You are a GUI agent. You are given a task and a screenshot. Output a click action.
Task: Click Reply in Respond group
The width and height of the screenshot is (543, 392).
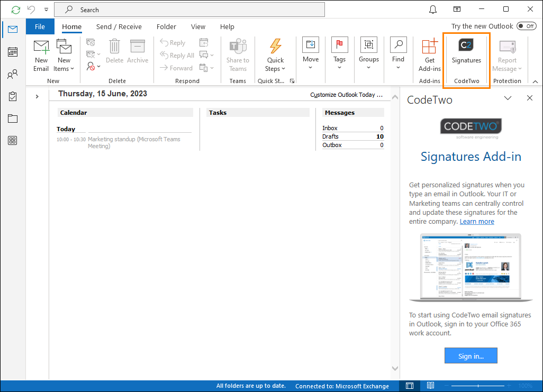(x=173, y=43)
